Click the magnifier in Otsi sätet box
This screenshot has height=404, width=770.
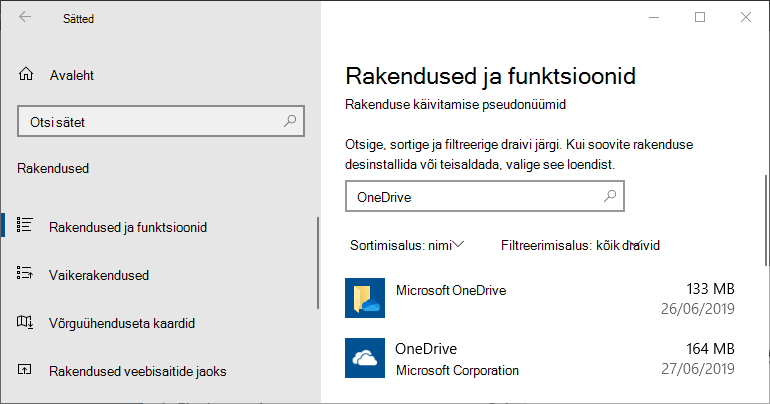pyautogui.click(x=290, y=121)
